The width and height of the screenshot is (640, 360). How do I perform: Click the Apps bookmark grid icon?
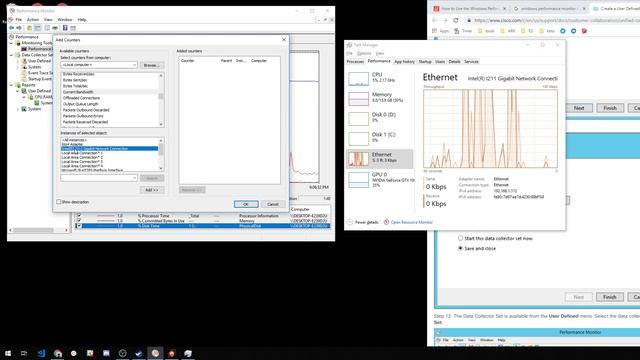click(x=435, y=31)
